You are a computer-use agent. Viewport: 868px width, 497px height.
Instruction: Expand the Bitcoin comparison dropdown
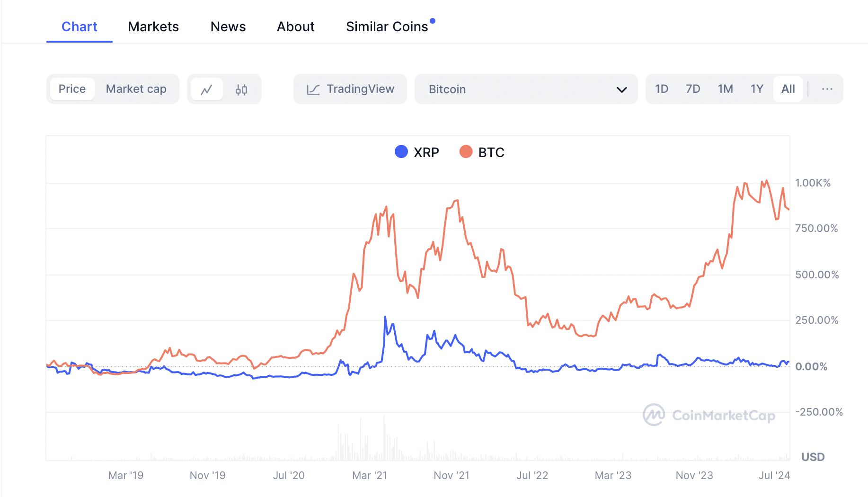pos(526,89)
